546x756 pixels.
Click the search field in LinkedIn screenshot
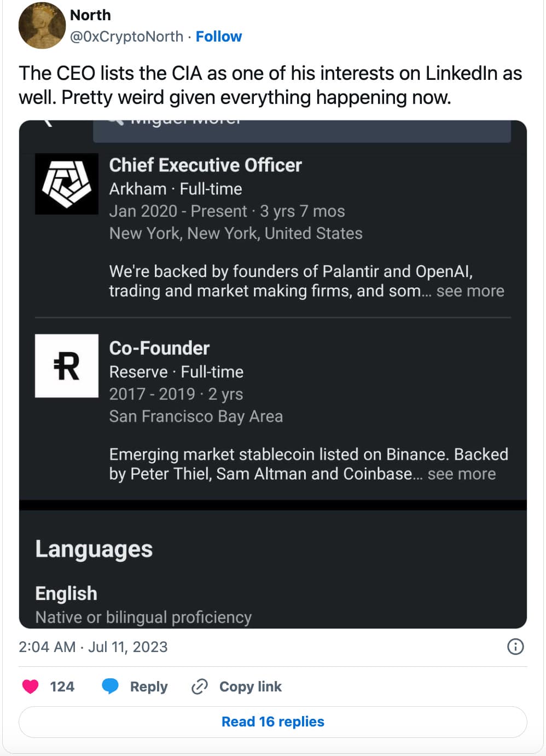[302, 131]
